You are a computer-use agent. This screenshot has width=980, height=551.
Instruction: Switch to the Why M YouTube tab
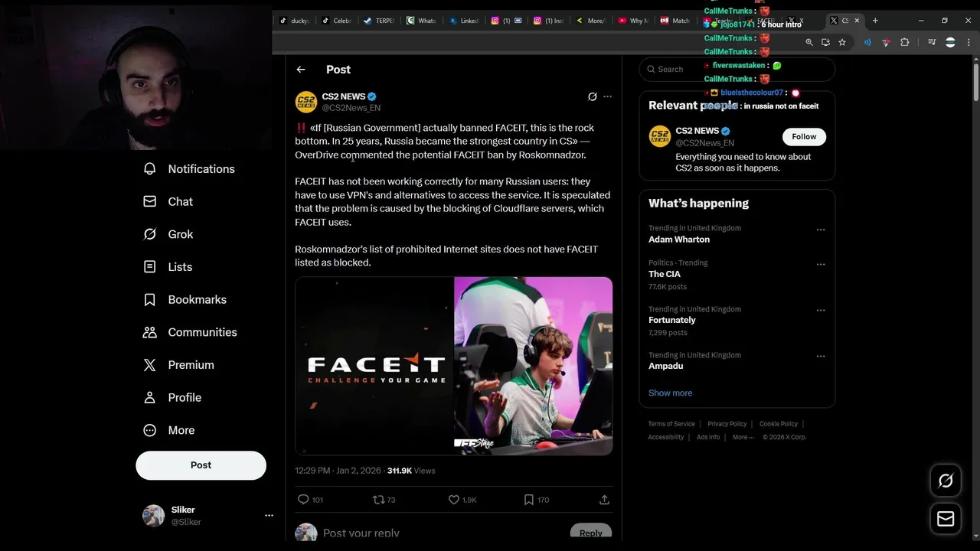(632, 21)
